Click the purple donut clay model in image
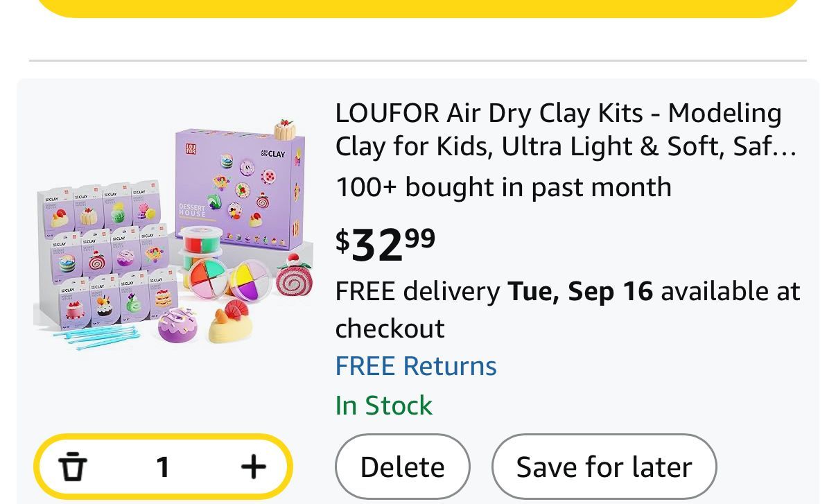The image size is (836, 504). click(x=177, y=324)
